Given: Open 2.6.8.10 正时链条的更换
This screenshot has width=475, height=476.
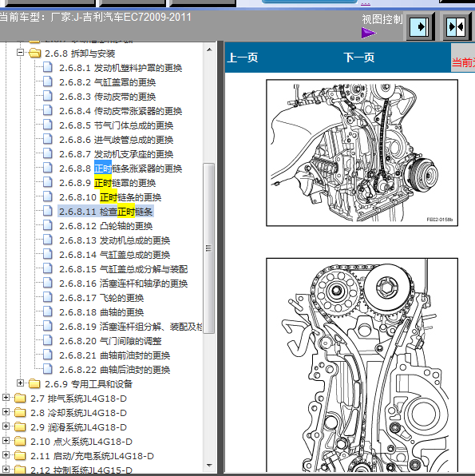Looking at the screenshot, I should coord(110,197).
